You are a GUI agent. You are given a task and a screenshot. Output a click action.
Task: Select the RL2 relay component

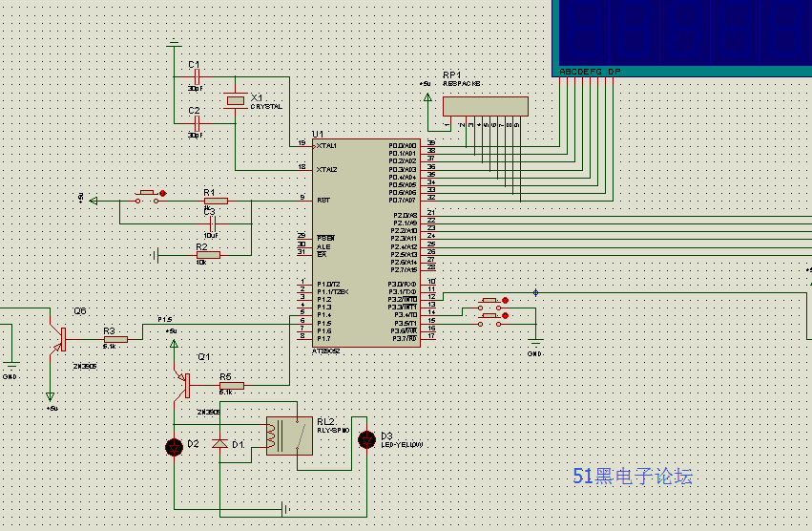point(289,436)
